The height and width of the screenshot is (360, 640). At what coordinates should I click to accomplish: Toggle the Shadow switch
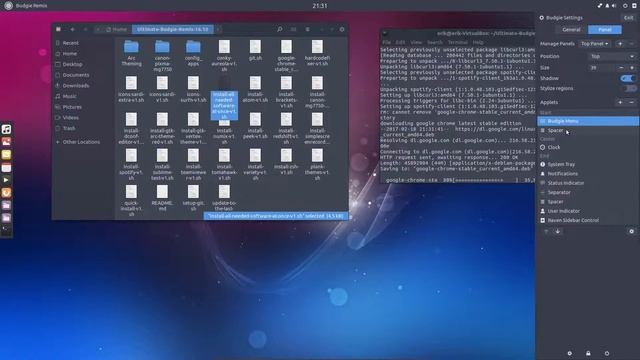pos(627,78)
